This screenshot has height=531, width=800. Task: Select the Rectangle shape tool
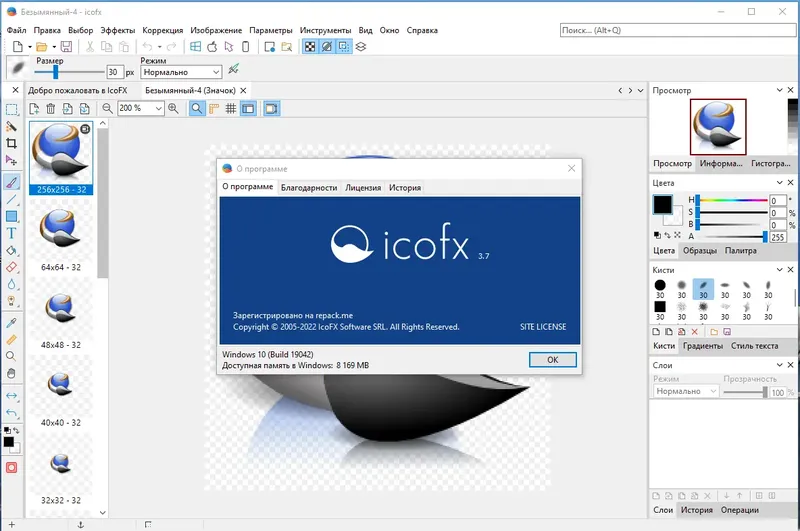coord(11,216)
